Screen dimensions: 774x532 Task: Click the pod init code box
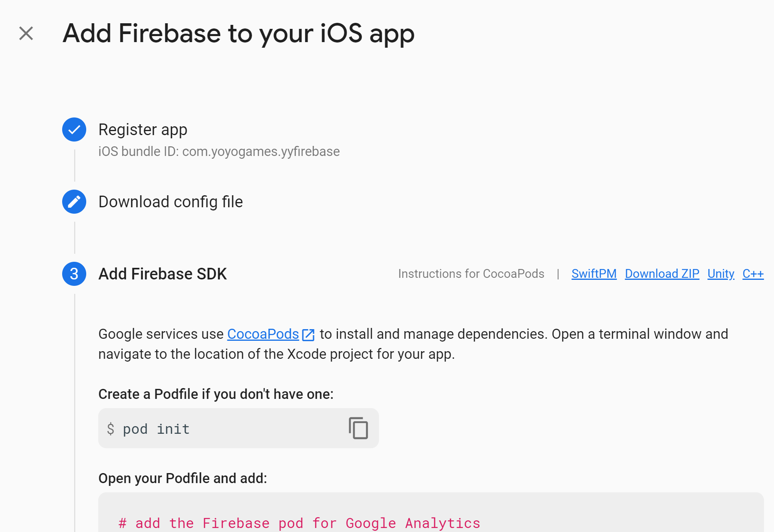point(239,428)
